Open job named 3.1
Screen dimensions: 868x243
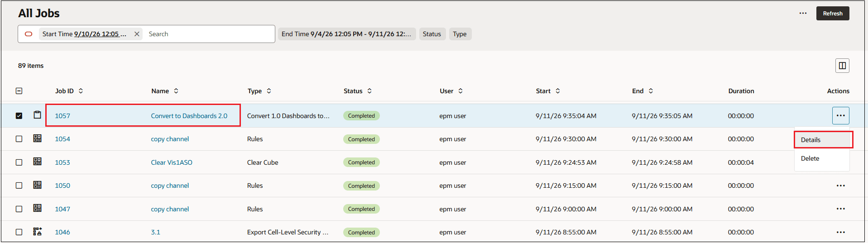155,232
